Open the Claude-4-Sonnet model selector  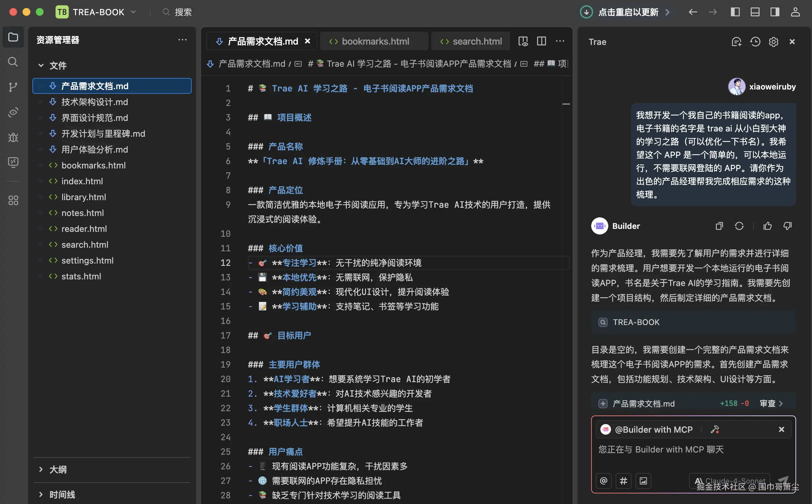point(729,481)
